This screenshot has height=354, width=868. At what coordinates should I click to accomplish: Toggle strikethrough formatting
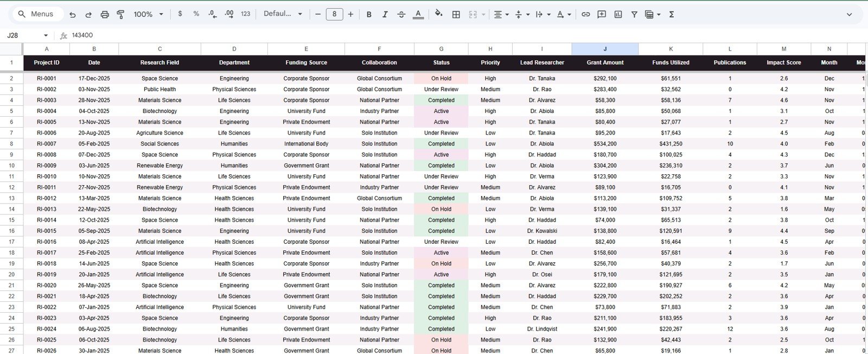[401, 15]
